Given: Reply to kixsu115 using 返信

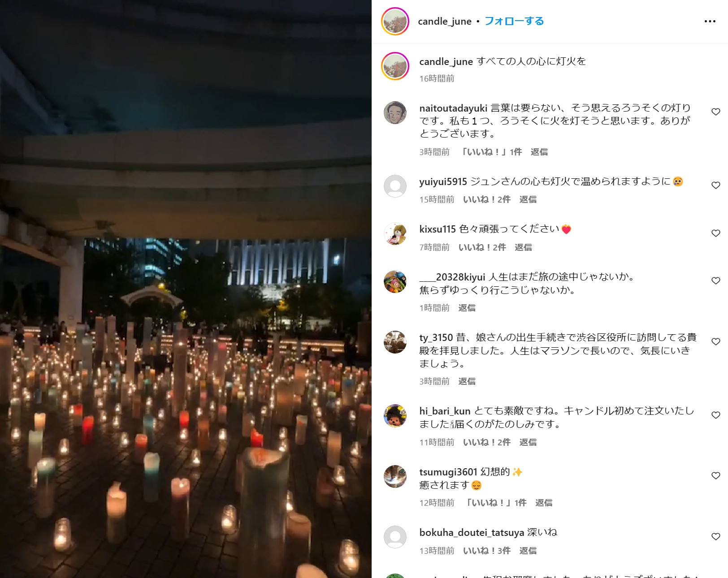Looking at the screenshot, I should coord(523,247).
